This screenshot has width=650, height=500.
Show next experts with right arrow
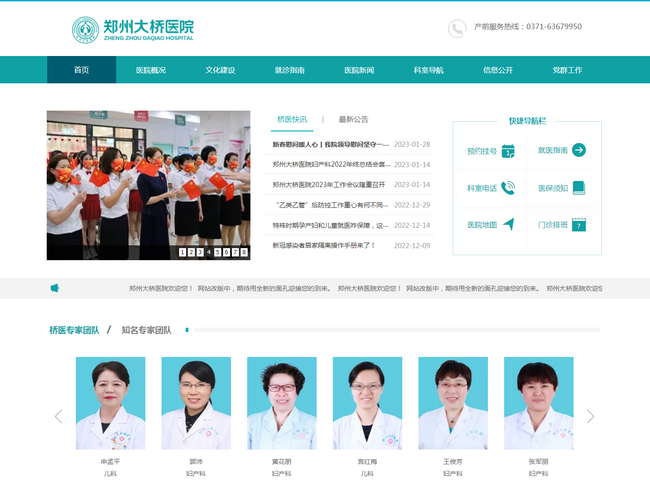(590, 416)
